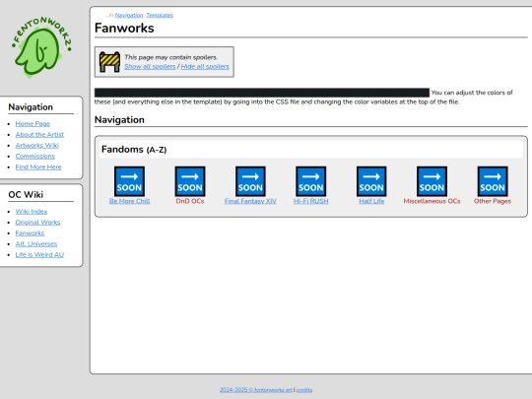Open Commissions sidebar link
This screenshot has width=532, height=399.
point(34,157)
